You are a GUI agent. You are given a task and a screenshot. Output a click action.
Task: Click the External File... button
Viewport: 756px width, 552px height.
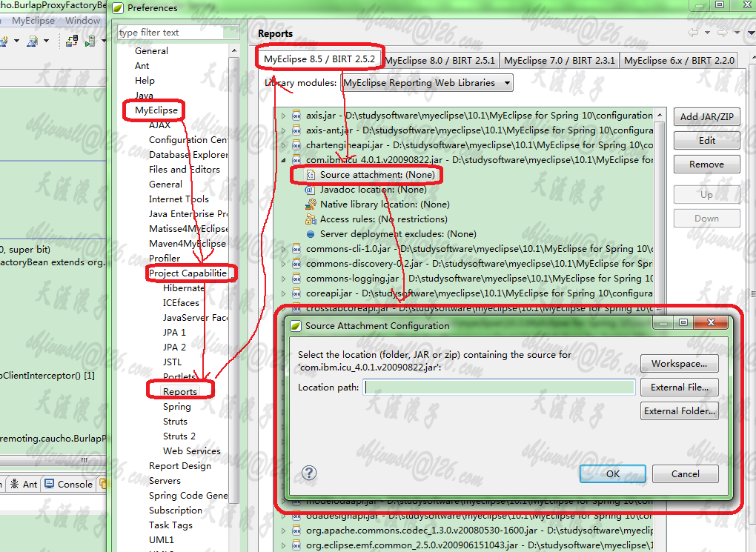[x=679, y=387]
